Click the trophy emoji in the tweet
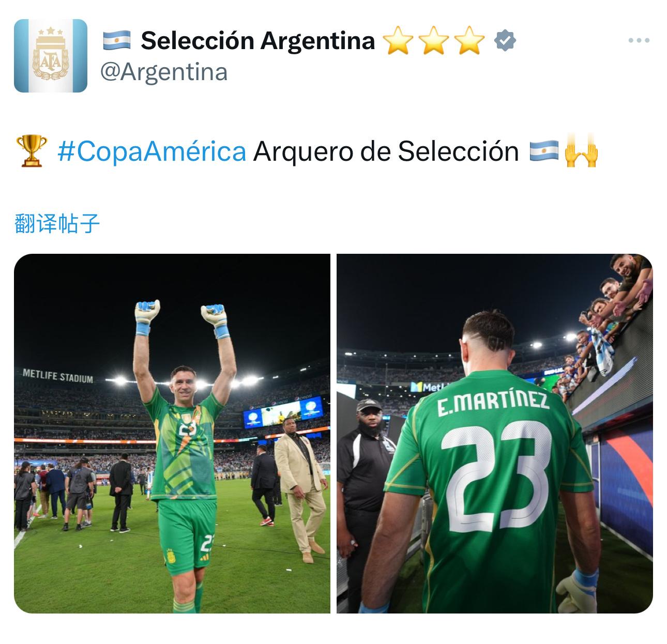The height and width of the screenshot is (644, 667). tap(32, 151)
